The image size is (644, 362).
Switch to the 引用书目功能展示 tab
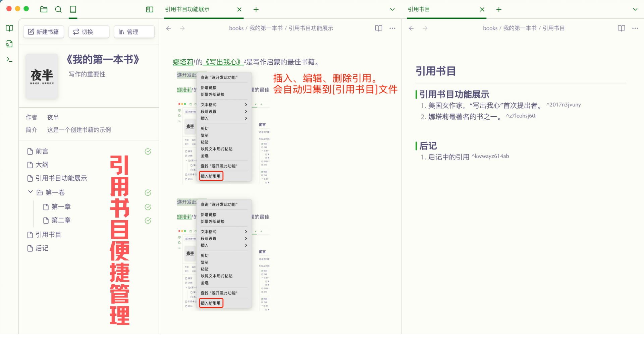coord(187,9)
